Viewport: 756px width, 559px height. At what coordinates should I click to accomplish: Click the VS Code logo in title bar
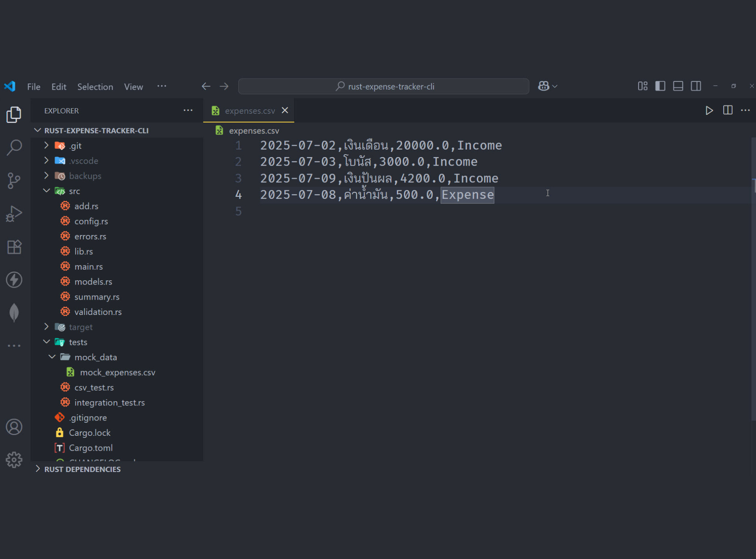pos(10,86)
